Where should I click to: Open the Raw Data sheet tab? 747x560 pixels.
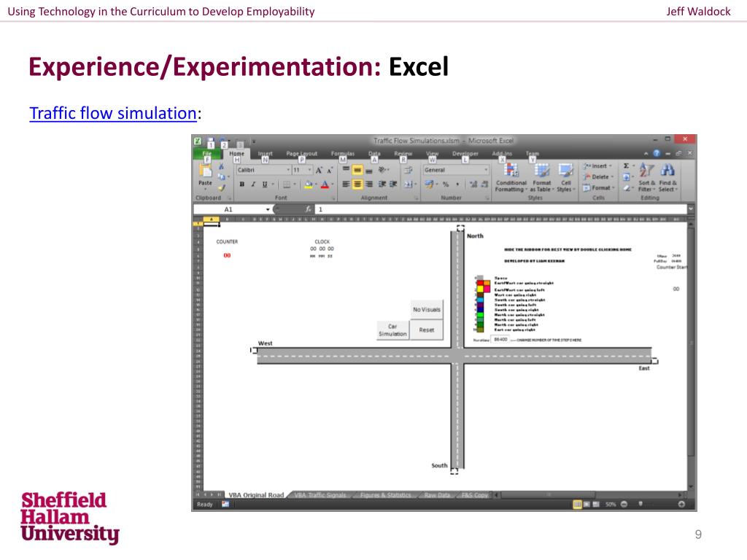pos(437,495)
